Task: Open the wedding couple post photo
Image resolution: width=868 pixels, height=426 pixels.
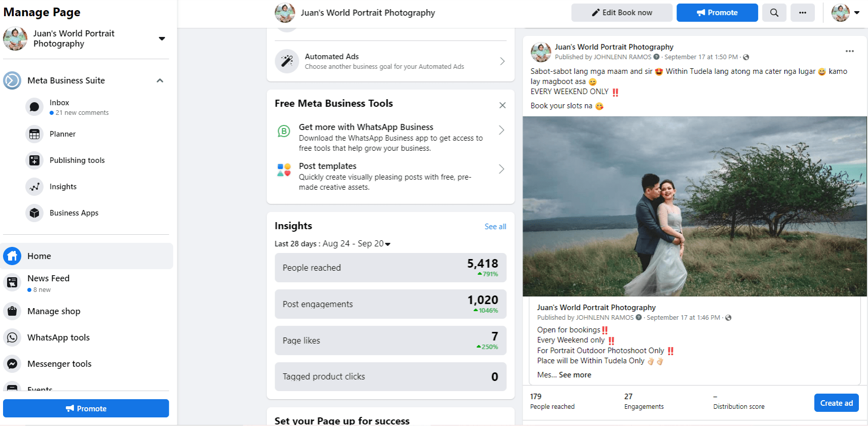Action: coord(694,206)
